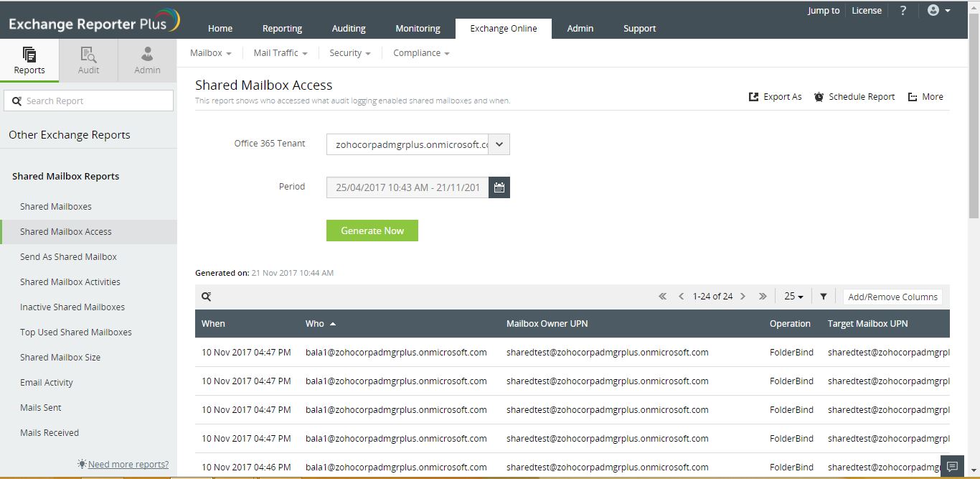Change rows per page from 25

point(793,297)
